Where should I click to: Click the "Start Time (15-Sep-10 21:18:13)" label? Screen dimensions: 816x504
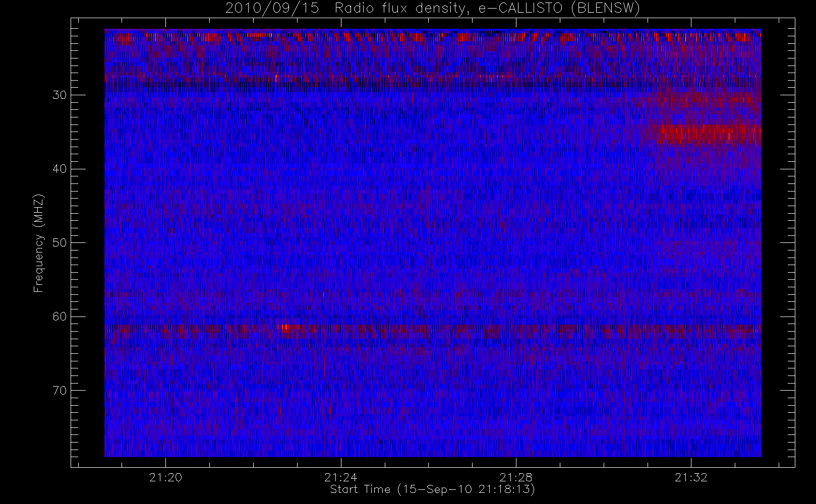click(432, 489)
